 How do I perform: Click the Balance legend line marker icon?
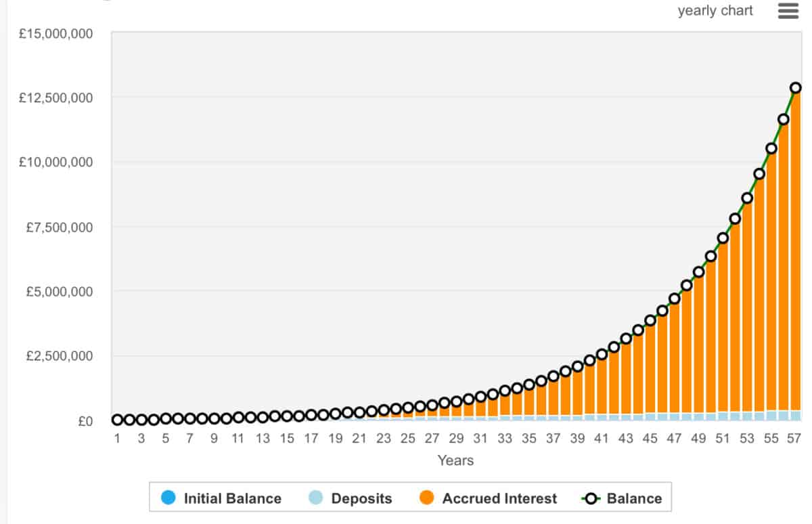tap(592, 498)
